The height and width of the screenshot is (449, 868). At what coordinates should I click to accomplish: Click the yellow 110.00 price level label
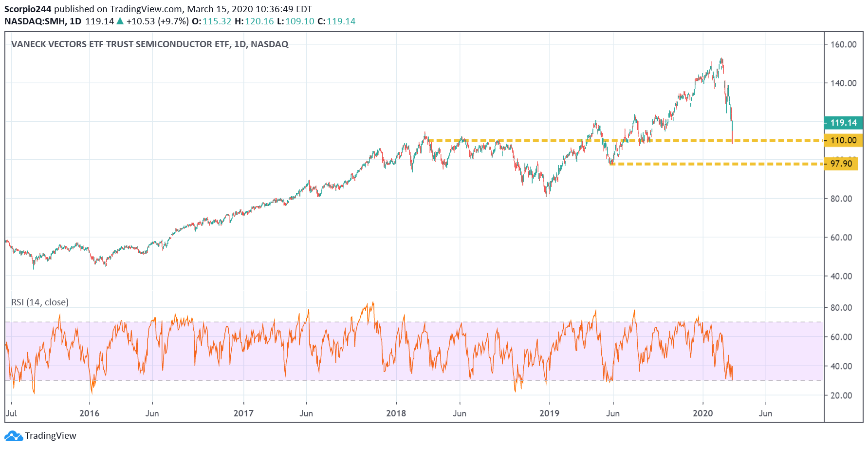(x=843, y=140)
